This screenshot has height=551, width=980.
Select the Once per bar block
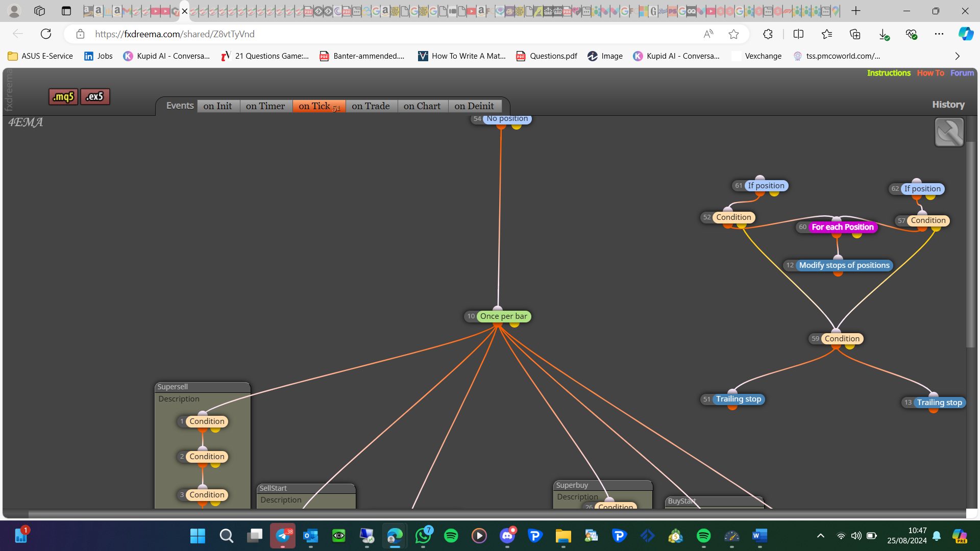[x=503, y=316]
